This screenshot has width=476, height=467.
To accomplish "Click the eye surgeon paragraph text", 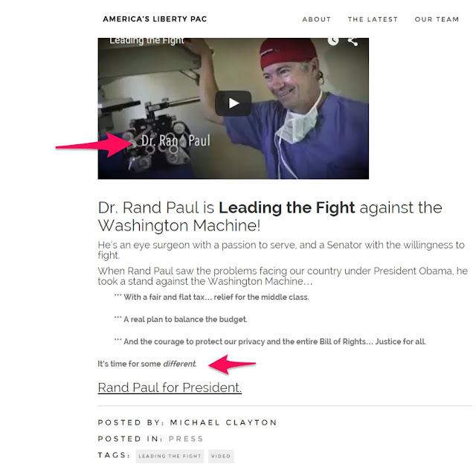I will point(281,250).
